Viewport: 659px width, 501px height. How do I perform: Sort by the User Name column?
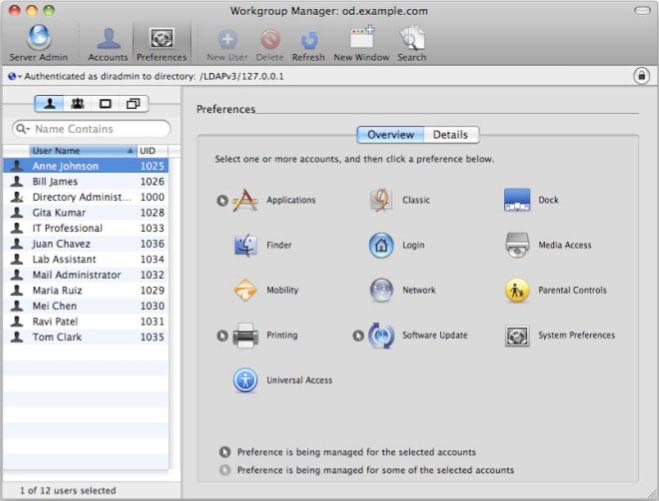[x=83, y=150]
